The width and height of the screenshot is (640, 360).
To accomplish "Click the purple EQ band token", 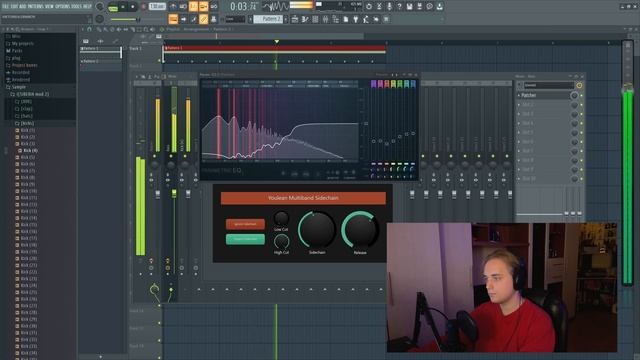I will 373,84.
